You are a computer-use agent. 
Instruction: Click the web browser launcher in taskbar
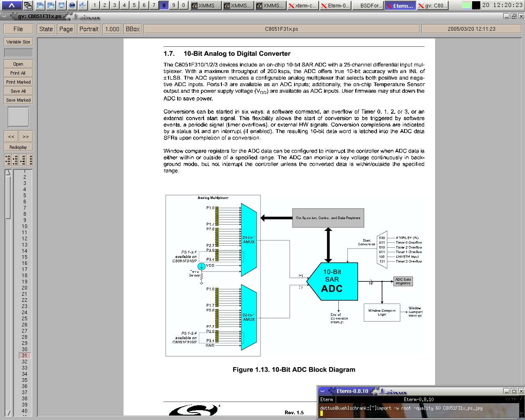(x=72, y=5)
